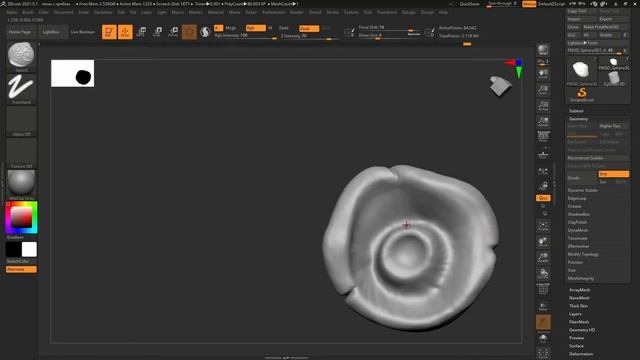Toggle Draw mode button
Image resolution: width=640 pixels, height=360 pixels.
tap(125, 32)
